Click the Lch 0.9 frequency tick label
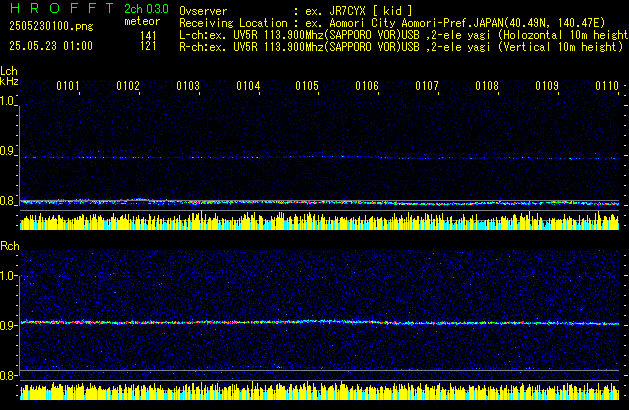 7,151
